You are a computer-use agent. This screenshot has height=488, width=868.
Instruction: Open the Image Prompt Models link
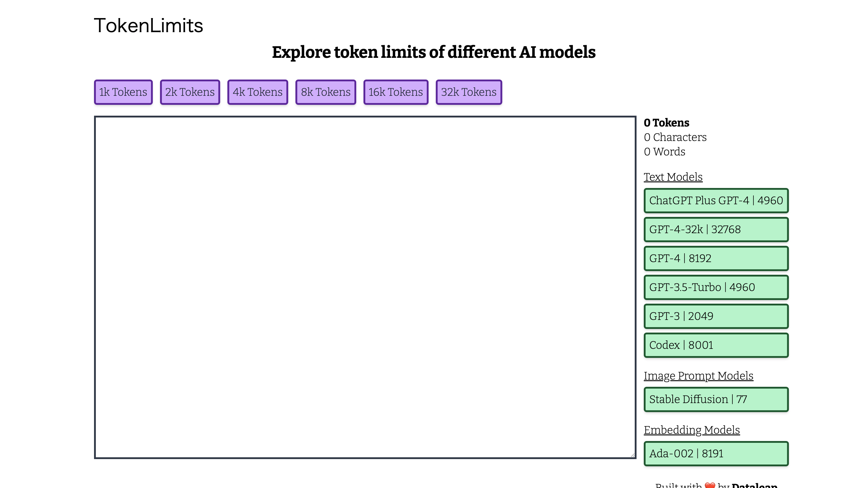coord(699,376)
